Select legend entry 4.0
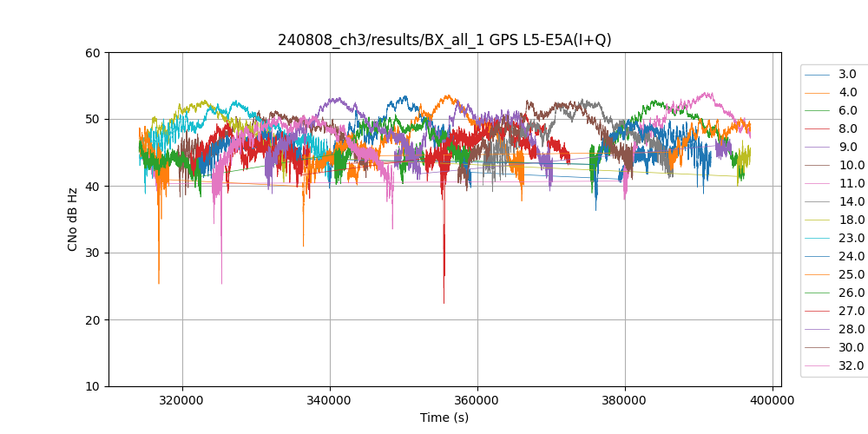Screen dimensions: 868x434 point(847,92)
